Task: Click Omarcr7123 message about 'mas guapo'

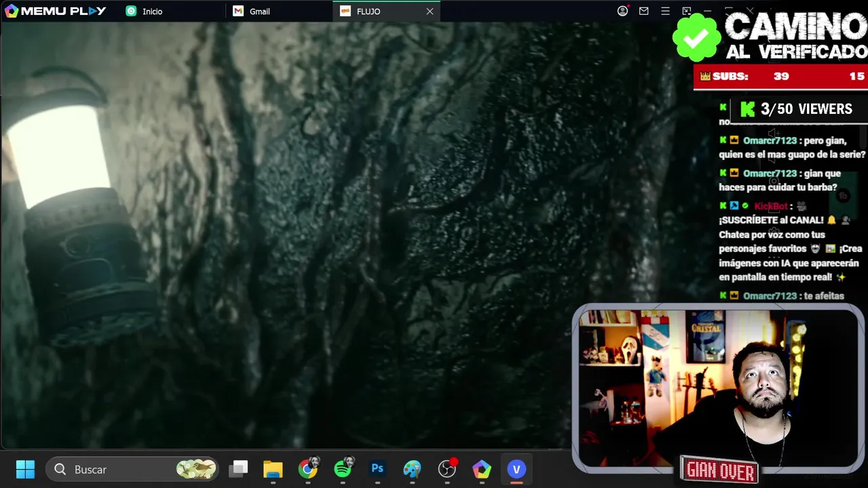Action: [792, 148]
